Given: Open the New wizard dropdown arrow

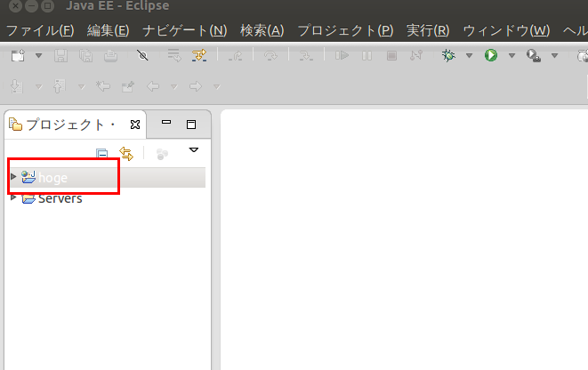Looking at the screenshot, I should tap(38, 56).
